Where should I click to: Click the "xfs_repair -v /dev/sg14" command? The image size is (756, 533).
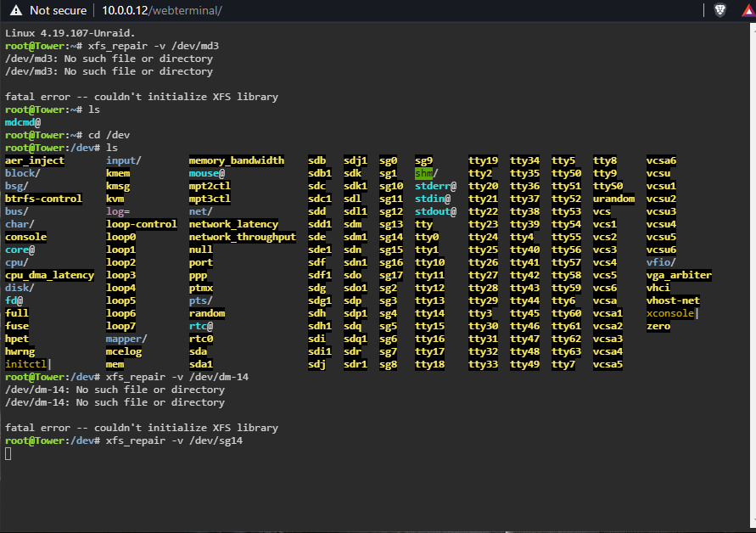(175, 440)
